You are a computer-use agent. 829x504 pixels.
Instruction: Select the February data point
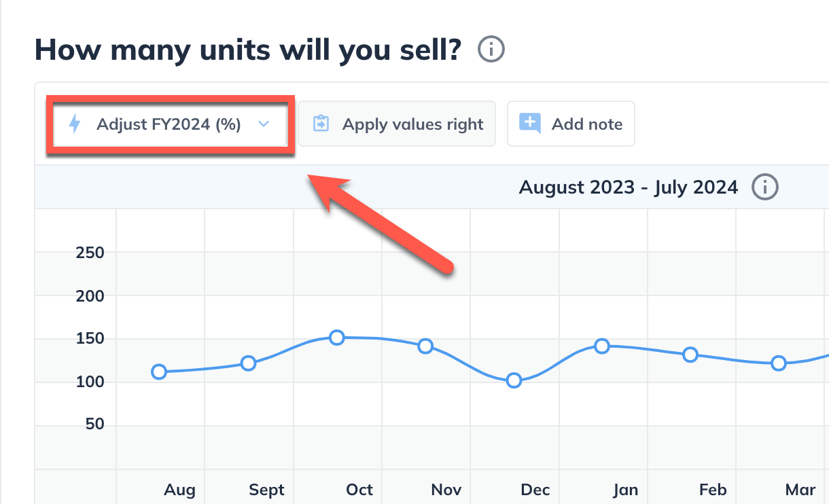coord(690,355)
